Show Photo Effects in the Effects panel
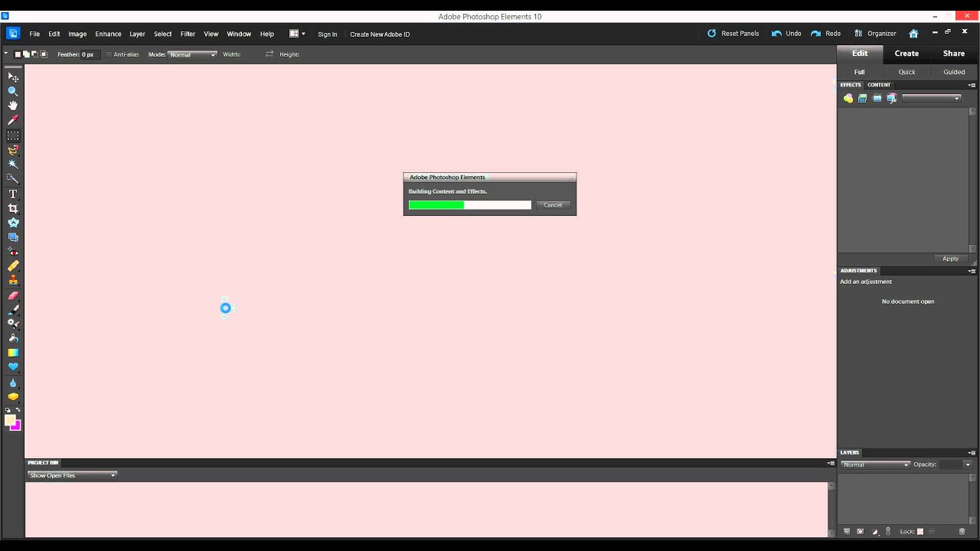The width and height of the screenshot is (980, 551). pyautogui.click(x=877, y=98)
